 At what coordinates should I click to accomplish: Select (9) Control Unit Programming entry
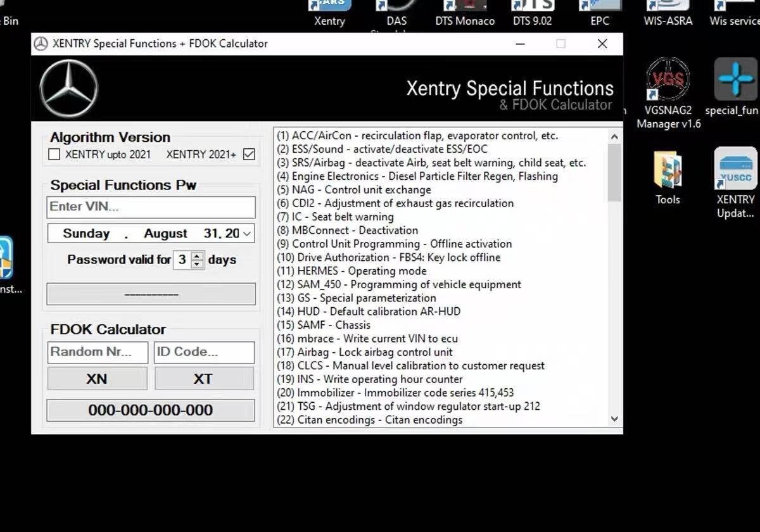394,244
